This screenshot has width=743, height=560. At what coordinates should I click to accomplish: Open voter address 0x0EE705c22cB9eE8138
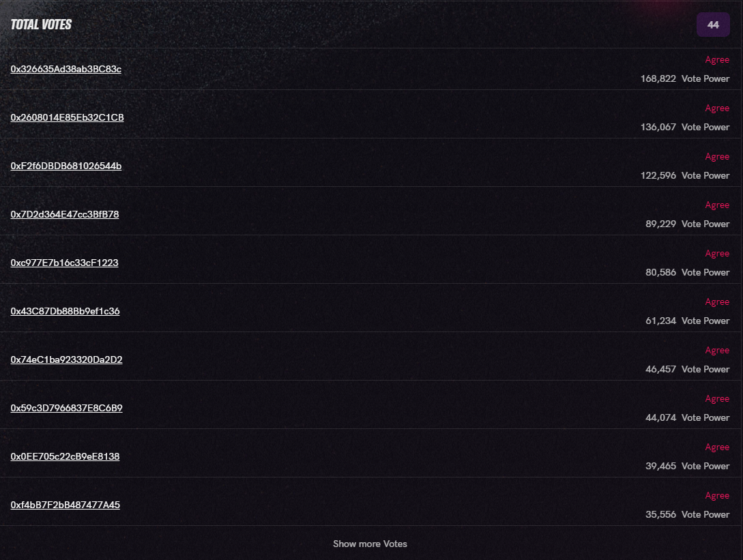tap(65, 456)
